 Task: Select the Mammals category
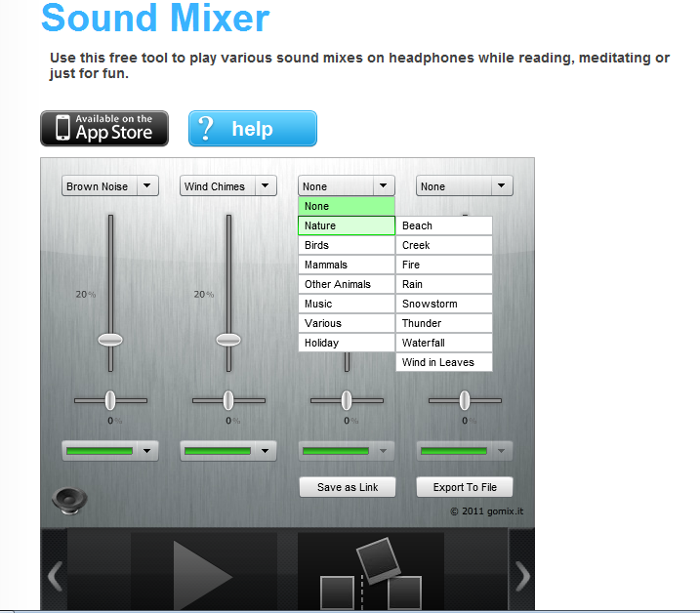[x=347, y=265]
